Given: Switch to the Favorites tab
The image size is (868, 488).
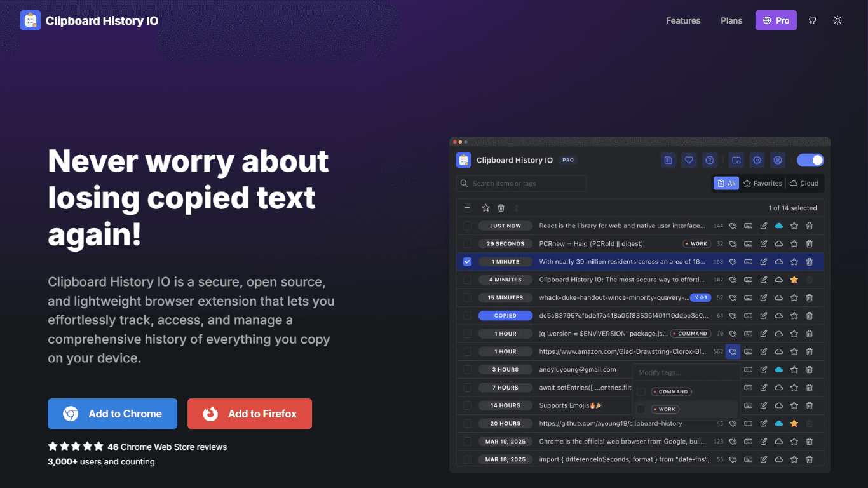Looking at the screenshot, I should (x=763, y=183).
